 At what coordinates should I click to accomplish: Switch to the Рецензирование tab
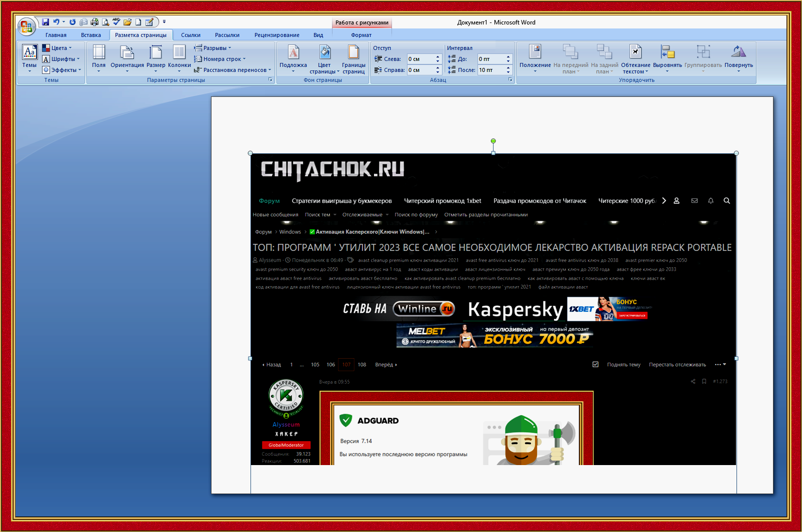pos(277,35)
